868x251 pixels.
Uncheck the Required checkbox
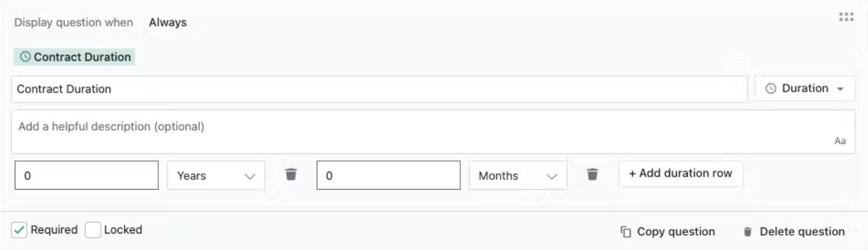(19, 230)
